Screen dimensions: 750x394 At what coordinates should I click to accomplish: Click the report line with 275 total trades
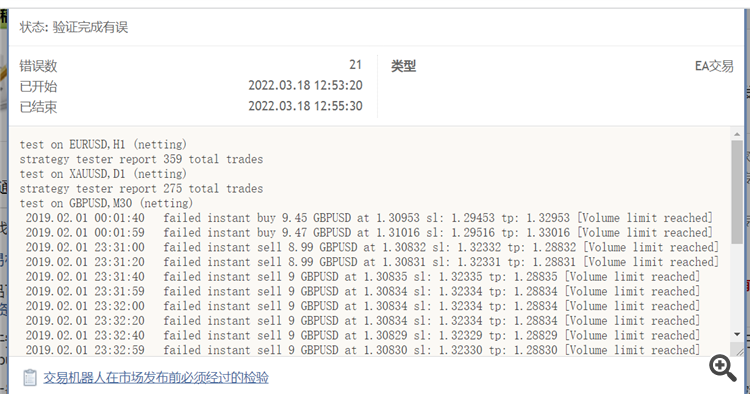141,189
